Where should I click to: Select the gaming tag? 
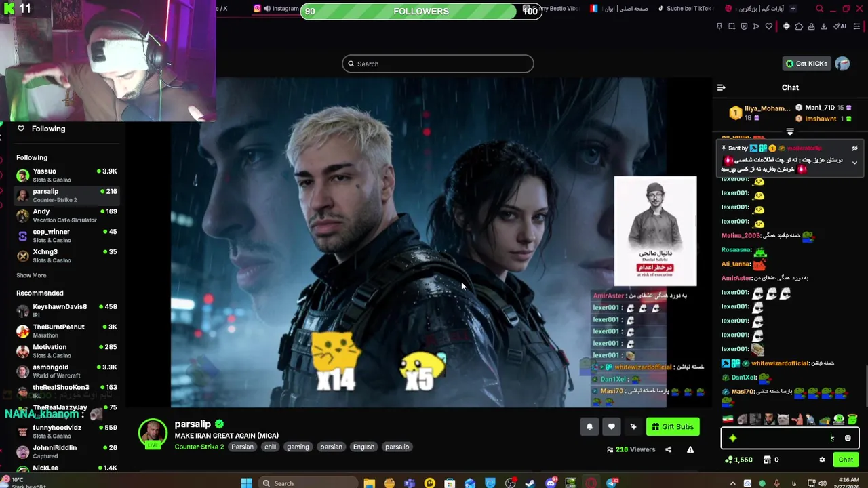[x=298, y=447]
